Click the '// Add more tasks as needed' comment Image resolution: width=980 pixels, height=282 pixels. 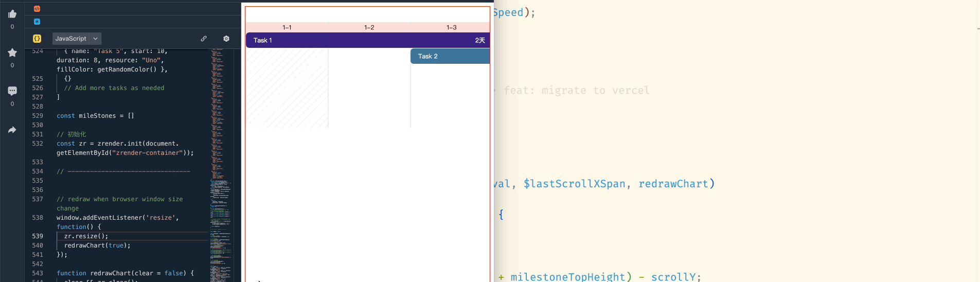click(x=114, y=88)
